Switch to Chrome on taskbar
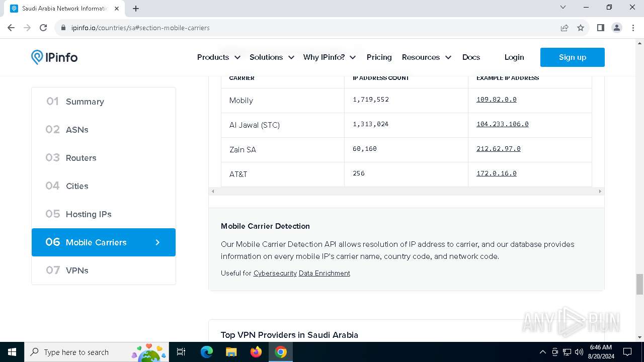 [281, 352]
